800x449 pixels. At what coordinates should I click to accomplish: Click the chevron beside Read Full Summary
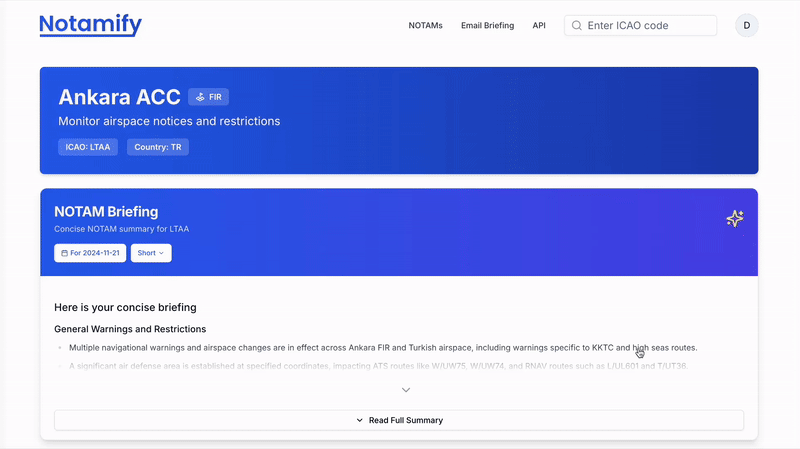(x=359, y=420)
